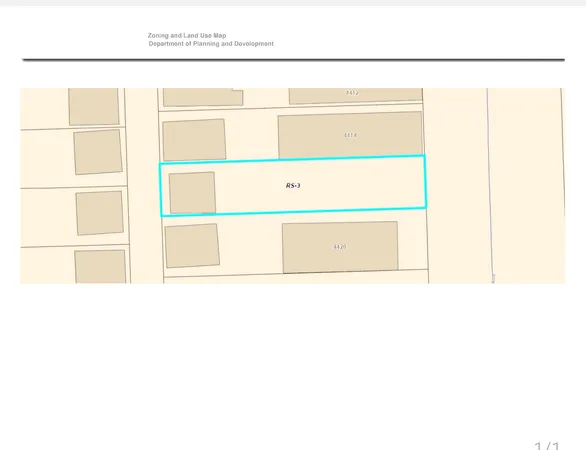Click the Department of Planning and Development text

pos(211,44)
